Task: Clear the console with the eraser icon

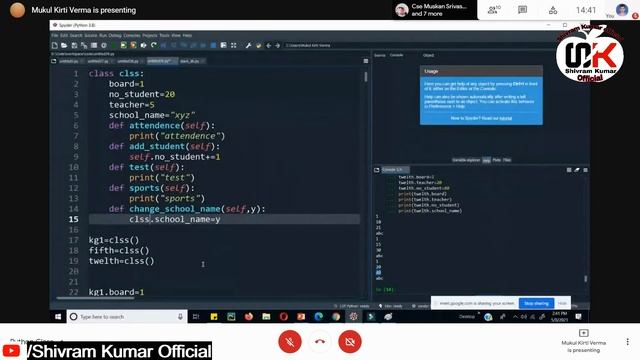Action: (x=577, y=169)
